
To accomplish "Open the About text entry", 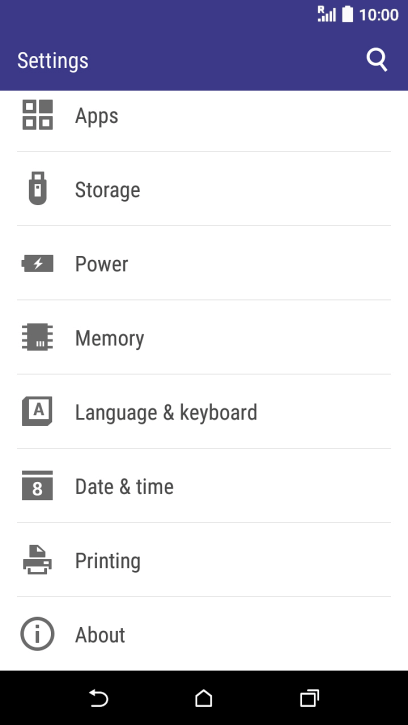I will coord(100,635).
